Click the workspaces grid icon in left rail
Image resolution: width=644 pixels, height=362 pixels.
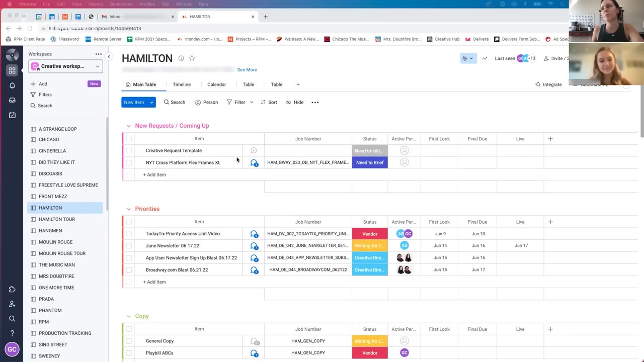pos(12,70)
